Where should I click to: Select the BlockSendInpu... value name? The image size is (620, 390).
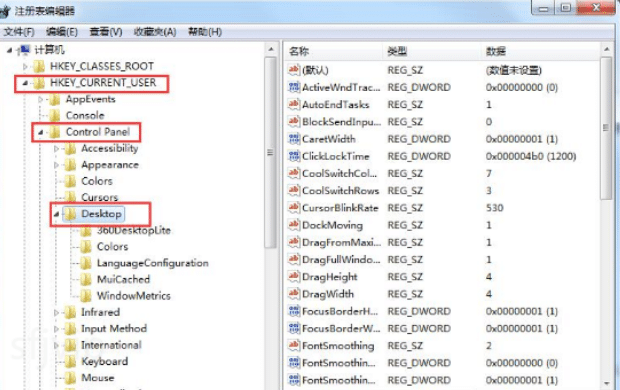[341, 122]
